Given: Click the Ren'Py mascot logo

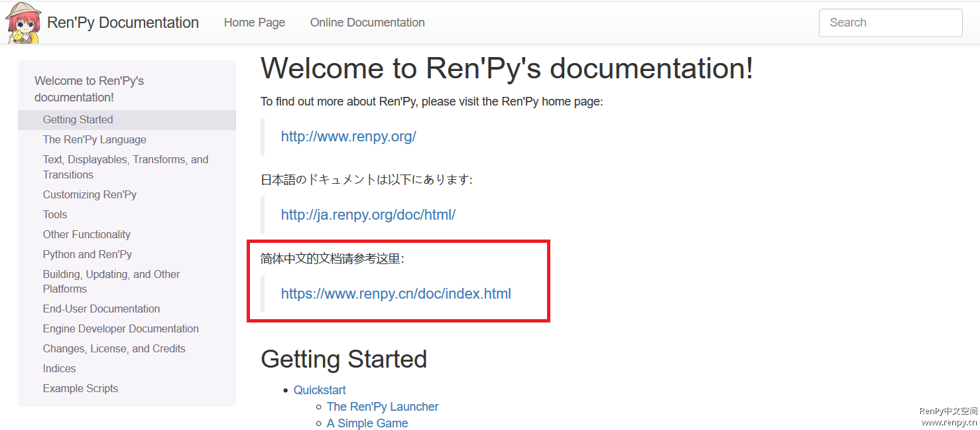Looking at the screenshot, I should click(x=24, y=23).
